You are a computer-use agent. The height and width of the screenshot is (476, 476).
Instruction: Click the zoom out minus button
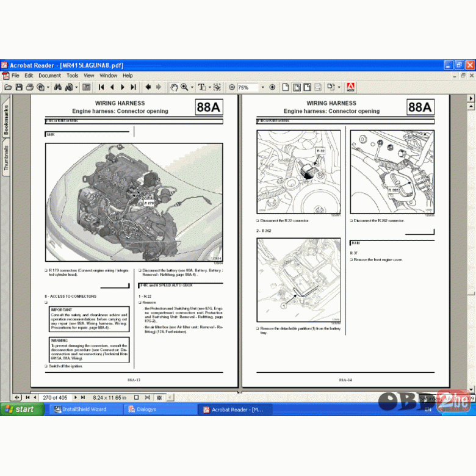pyautogui.click(x=232, y=87)
